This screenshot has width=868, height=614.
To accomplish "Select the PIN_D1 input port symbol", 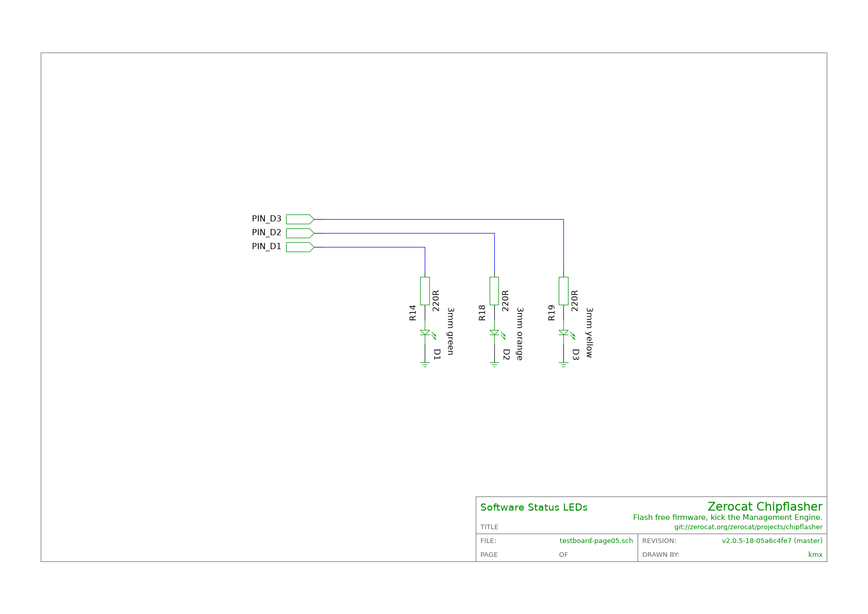I will point(300,247).
